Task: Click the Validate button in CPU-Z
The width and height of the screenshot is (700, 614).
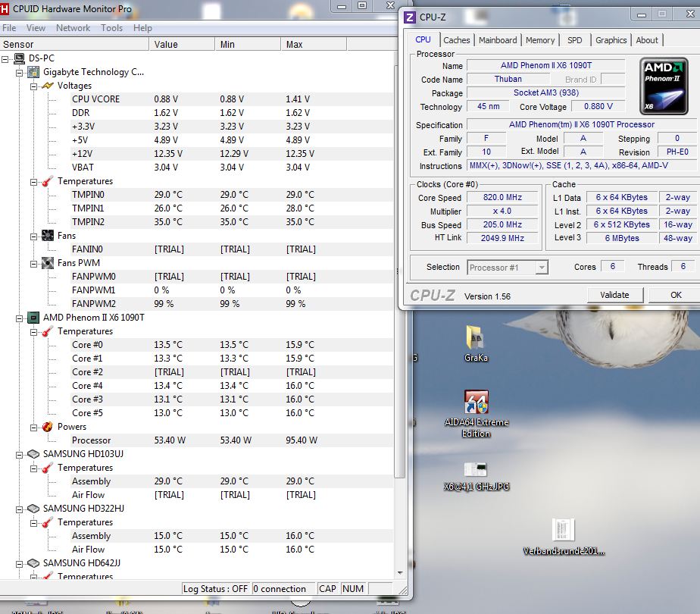Action: (614, 295)
